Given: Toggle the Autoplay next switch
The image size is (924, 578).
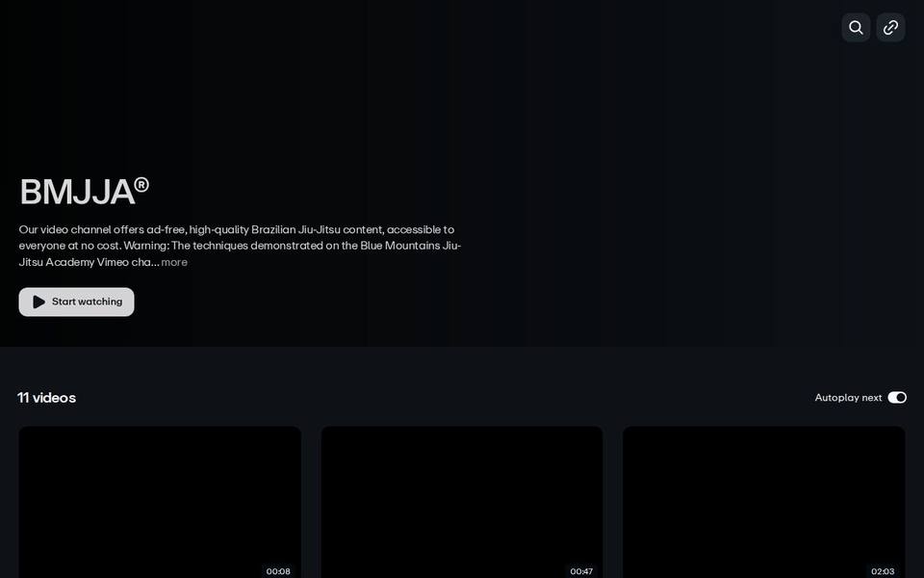Looking at the screenshot, I should 897,398.
